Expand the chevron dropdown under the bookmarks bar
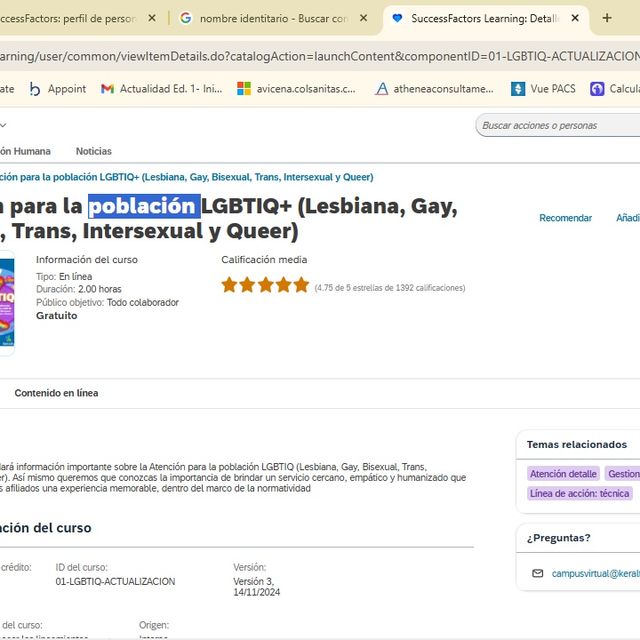This screenshot has width=640, height=640. 3,125
